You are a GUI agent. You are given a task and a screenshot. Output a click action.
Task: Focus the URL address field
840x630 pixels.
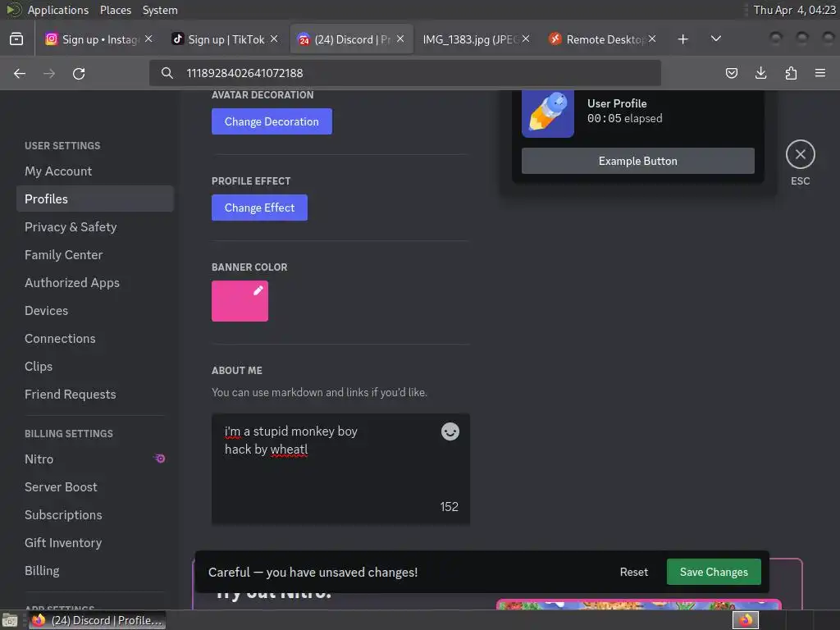(x=405, y=73)
